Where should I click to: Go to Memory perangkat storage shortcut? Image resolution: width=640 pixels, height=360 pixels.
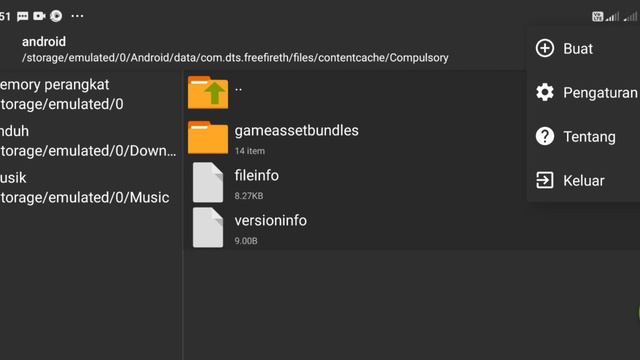90,94
